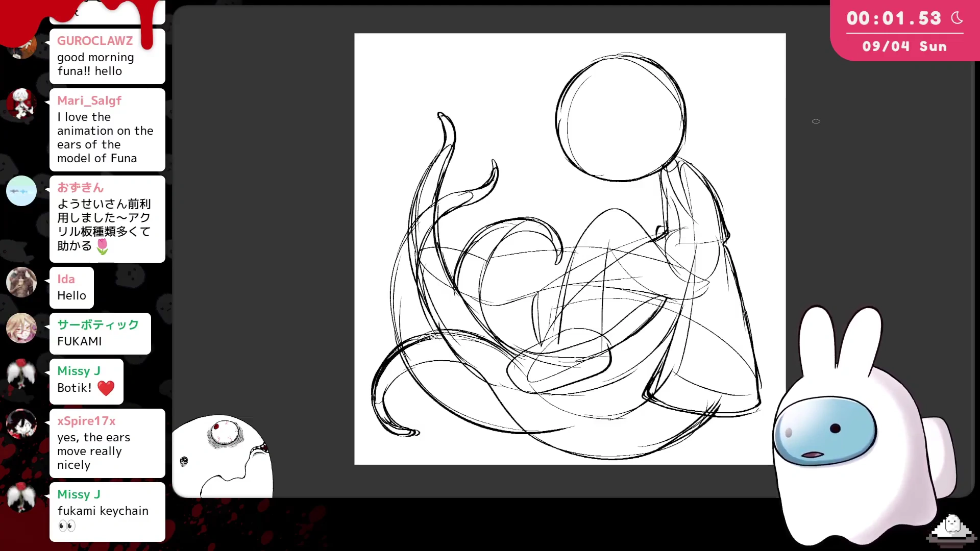Click inside the sketched circle head on canvas
980x551 pixels.
pos(621,118)
